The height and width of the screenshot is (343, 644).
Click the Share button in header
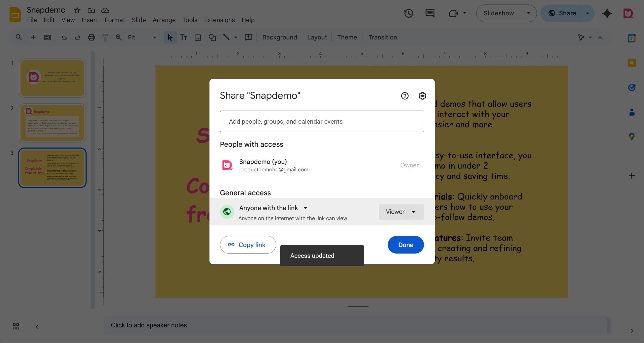pos(562,13)
